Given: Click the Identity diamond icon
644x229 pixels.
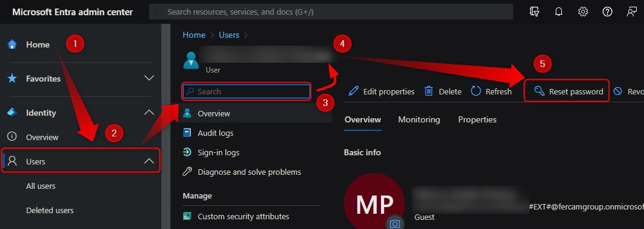Looking at the screenshot, I should [x=12, y=112].
